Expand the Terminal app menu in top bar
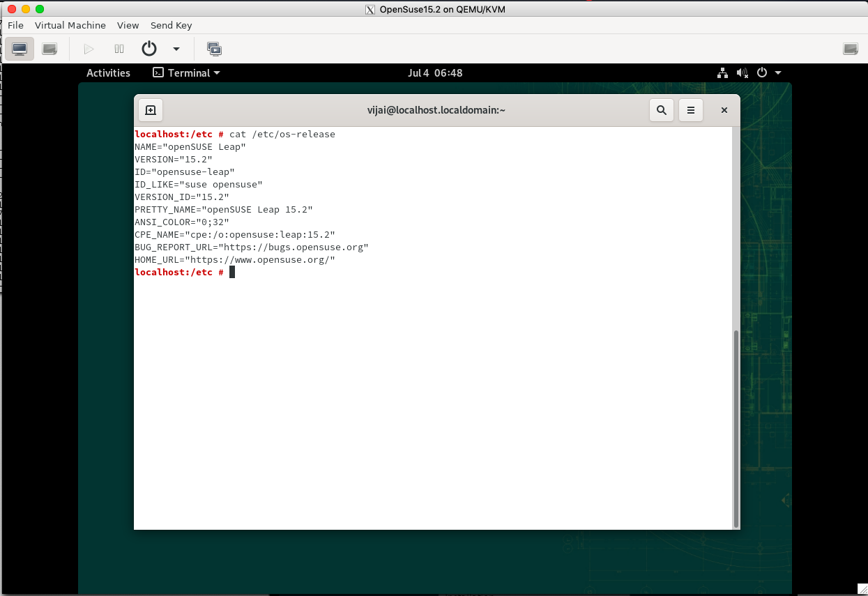The image size is (868, 596). (x=187, y=72)
